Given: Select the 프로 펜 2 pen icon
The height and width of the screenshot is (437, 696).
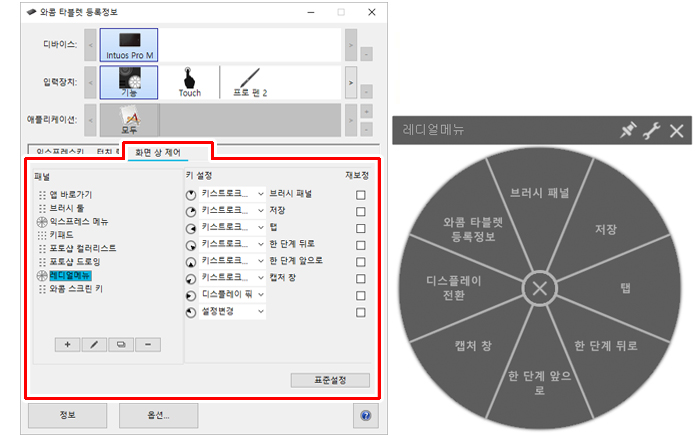Looking at the screenshot, I should pyautogui.click(x=250, y=82).
